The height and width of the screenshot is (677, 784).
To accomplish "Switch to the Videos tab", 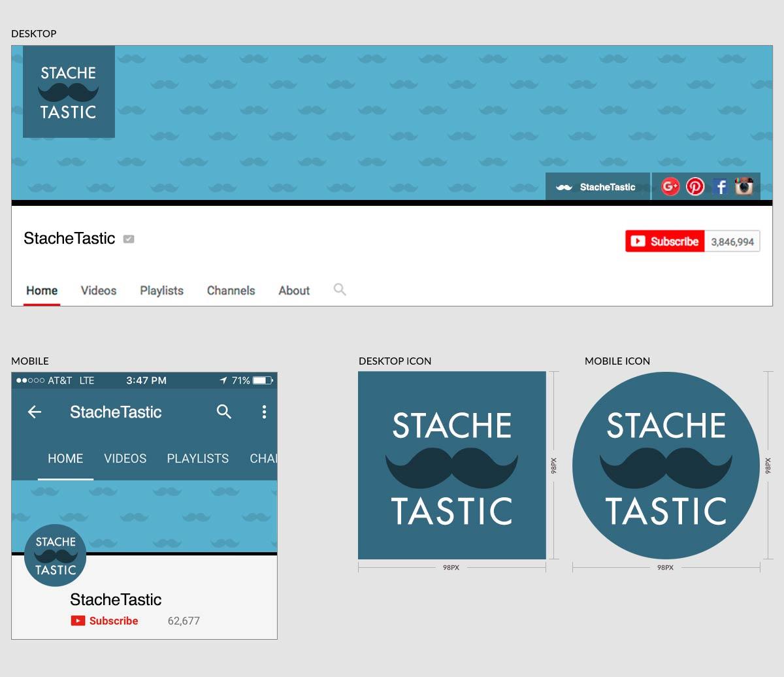I will click(98, 290).
